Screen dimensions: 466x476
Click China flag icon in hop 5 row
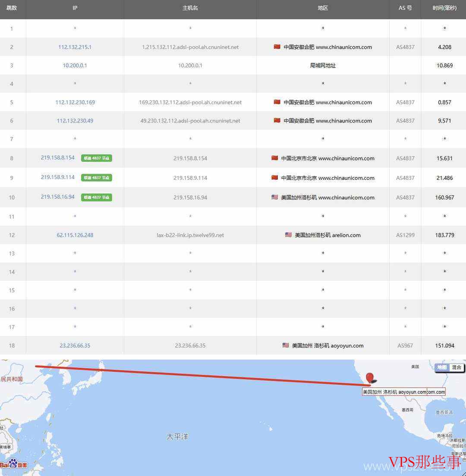pyautogui.click(x=277, y=102)
